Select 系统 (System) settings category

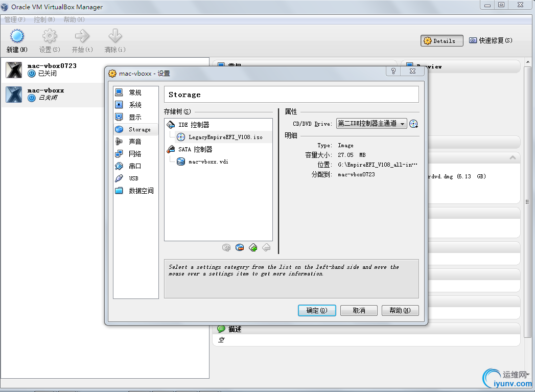click(136, 105)
